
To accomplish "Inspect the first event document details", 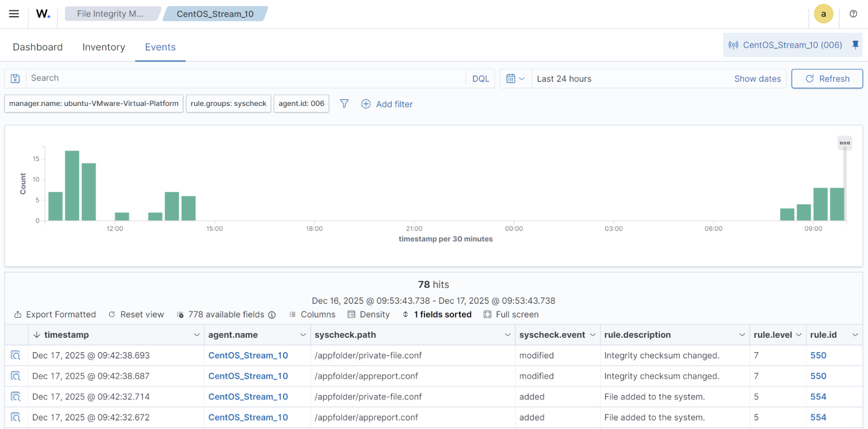I will (x=15, y=355).
